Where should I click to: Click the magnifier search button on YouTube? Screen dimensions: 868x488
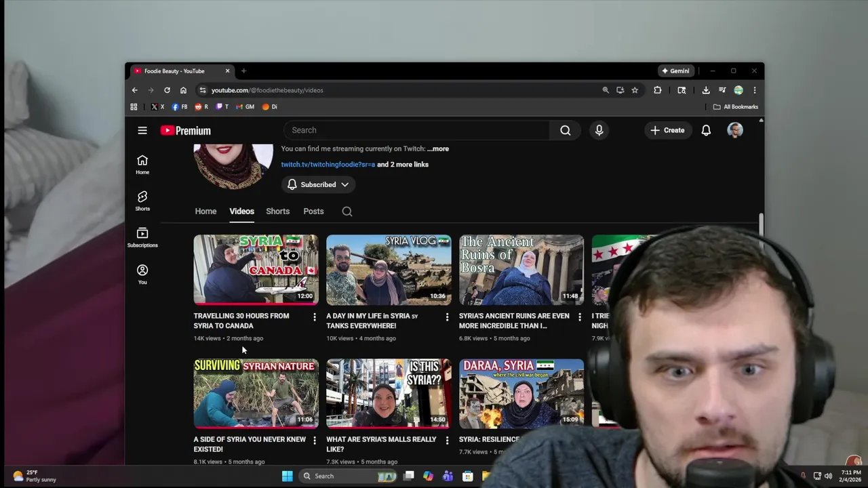566,130
